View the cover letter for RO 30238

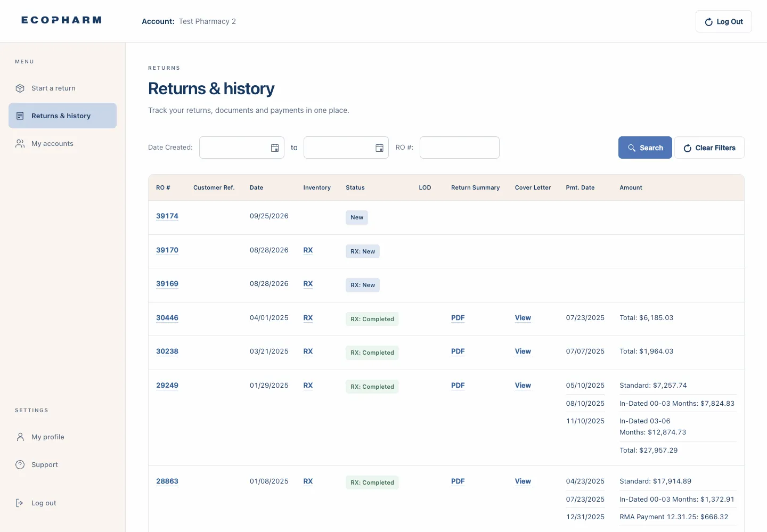click(x=523, y=351)
